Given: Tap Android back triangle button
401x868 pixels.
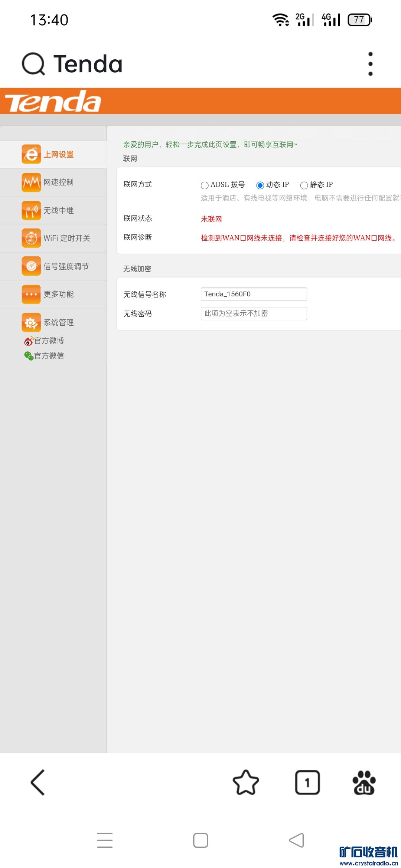Looking at the screenshot, I should [x=296, y=840].
